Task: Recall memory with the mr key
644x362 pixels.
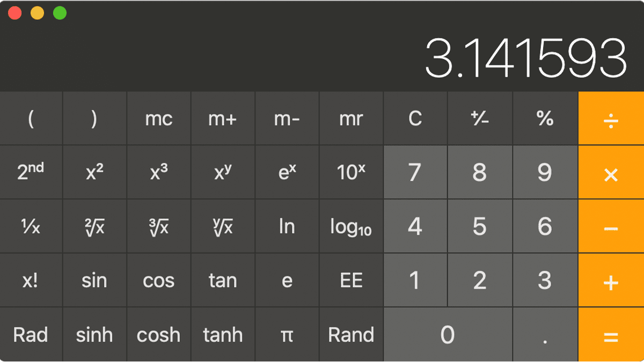Action: point(351,119)
